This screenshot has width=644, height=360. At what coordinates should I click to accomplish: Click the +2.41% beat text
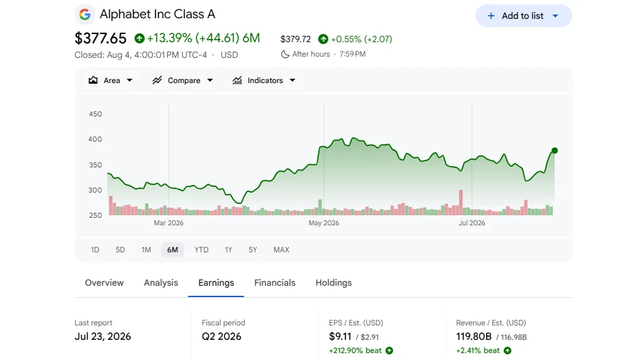(x=478, y=351)
